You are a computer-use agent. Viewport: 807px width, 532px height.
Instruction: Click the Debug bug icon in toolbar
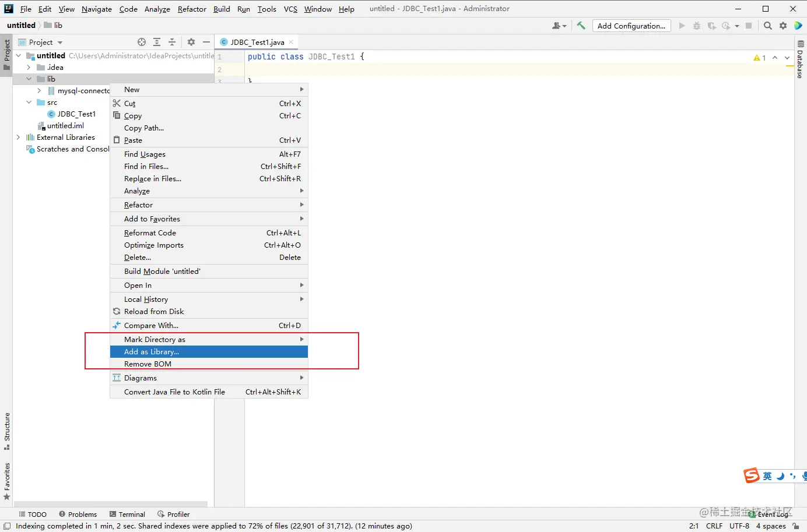pos(696,26)
